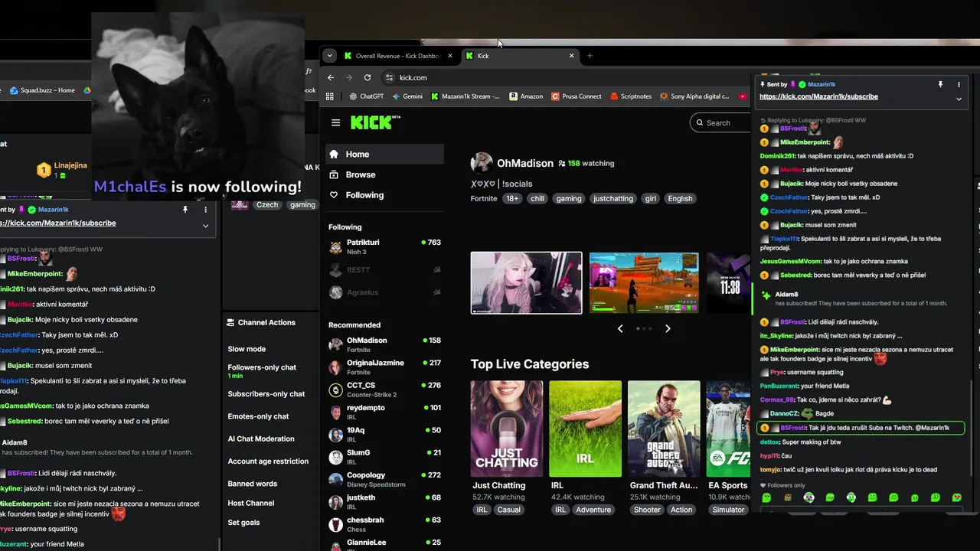Click the Patrikturi followed channel avatar

pos(335,247)
